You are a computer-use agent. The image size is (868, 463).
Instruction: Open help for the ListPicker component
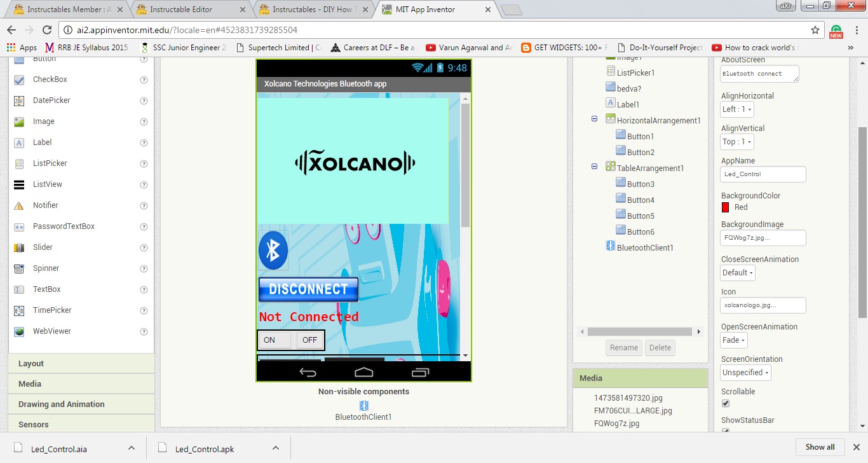[x=144, y=163]
